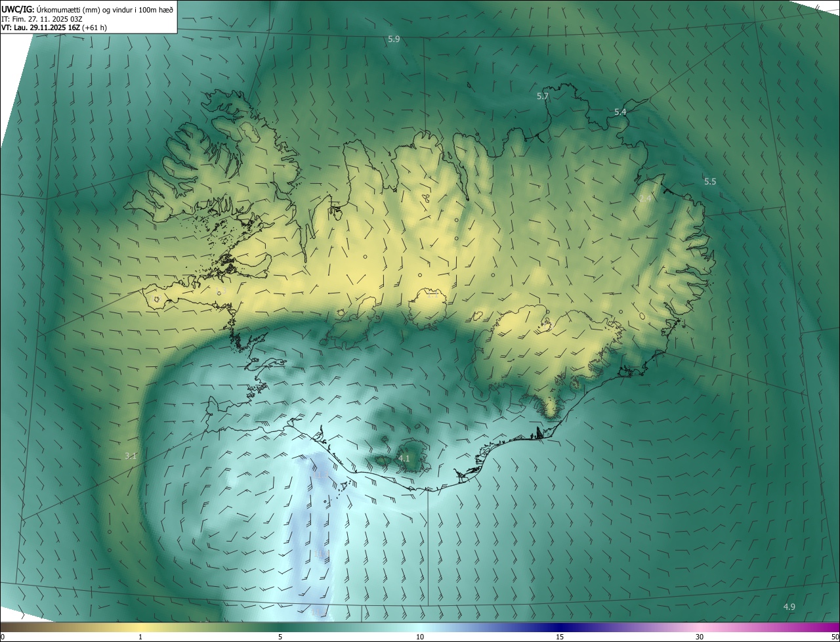Image resolution: width=840 pixels, height=642 pixels.
Task: Click the 50 tick on the color scale
Action: (835, 637)
